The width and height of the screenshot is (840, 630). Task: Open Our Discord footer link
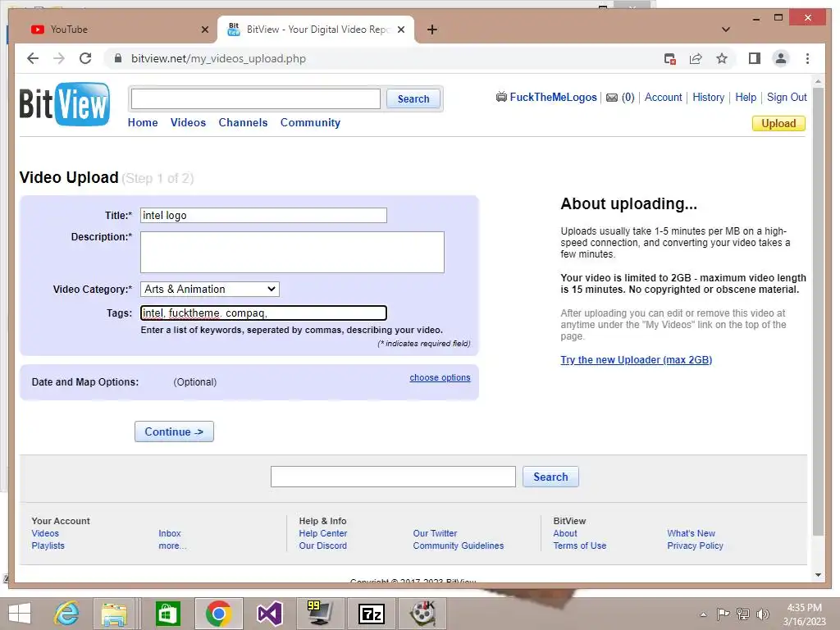click(x=323, y=546)
